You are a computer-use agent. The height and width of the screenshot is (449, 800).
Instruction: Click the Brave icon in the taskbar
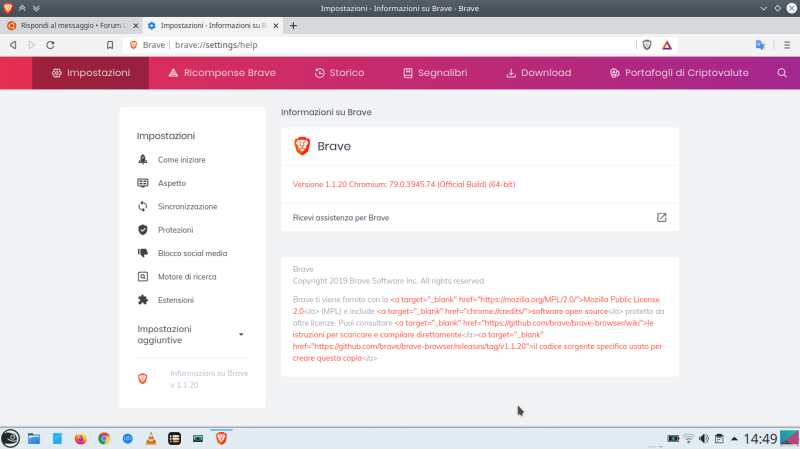[221, 438]
